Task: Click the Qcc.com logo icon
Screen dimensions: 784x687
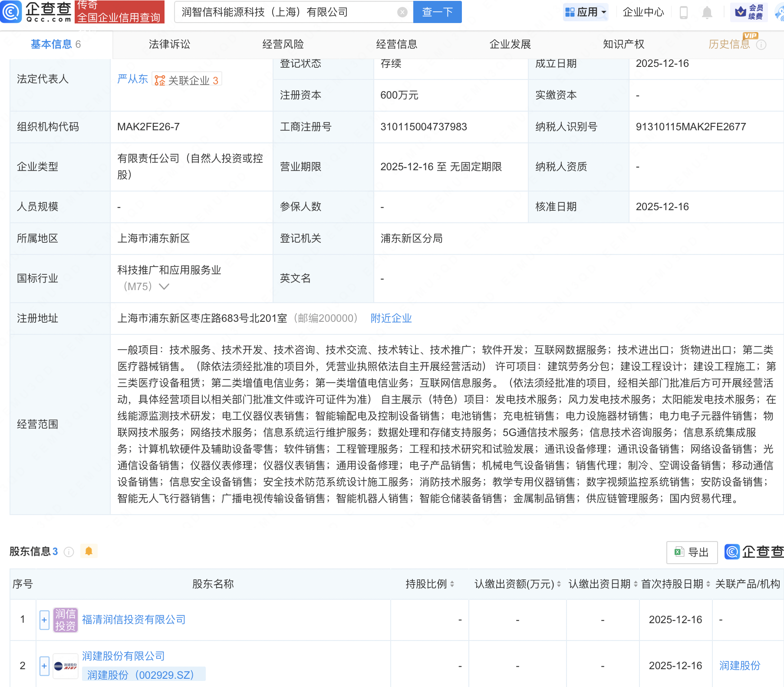Action: 11,12
